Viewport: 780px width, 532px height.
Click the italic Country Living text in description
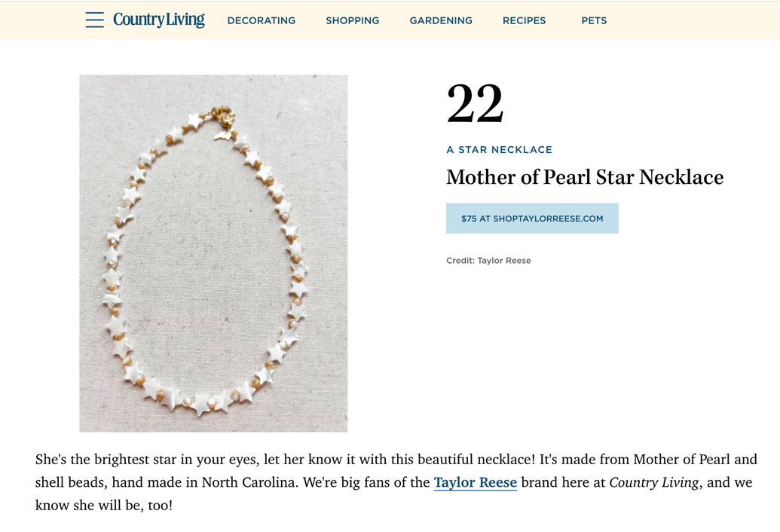coord(653,482)
